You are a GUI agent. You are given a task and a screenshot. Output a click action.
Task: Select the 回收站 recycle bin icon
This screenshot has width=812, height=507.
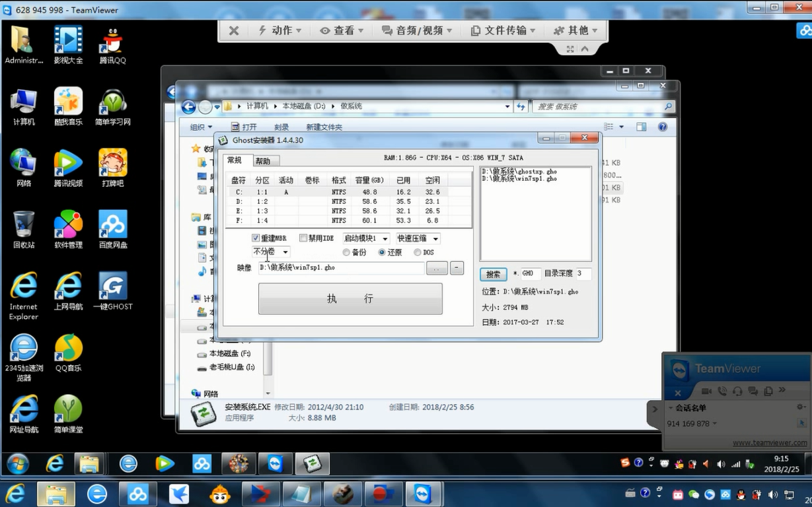[x=24, y=230]
